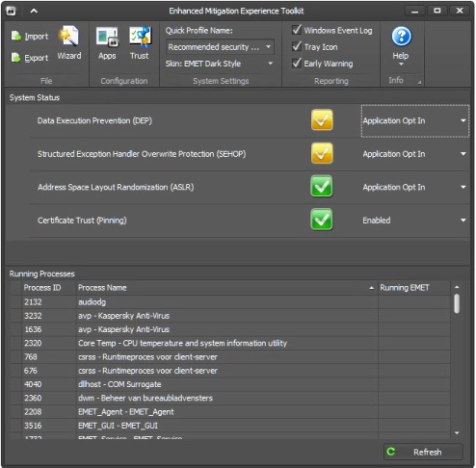Click the Address Space Layout Randomization label
The height and width of the screenshot is (468, 476).
pyautogui.click(x=116, y=187)
